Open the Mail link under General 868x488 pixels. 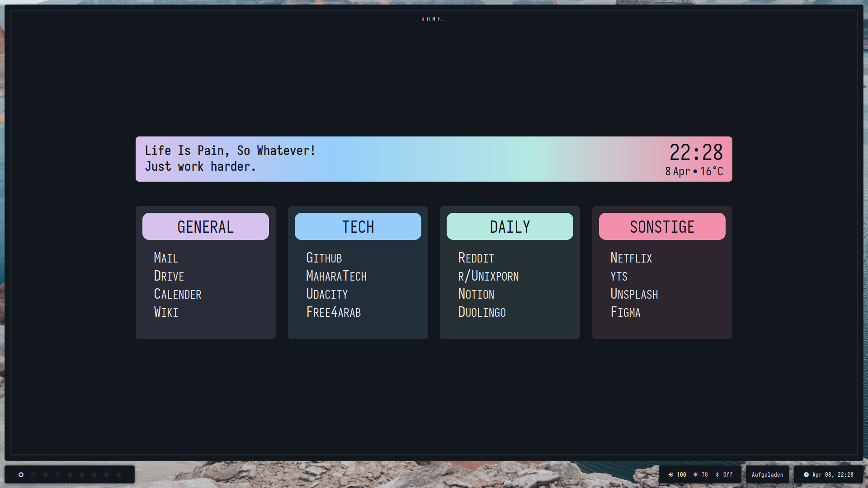(x=166, y=258)
